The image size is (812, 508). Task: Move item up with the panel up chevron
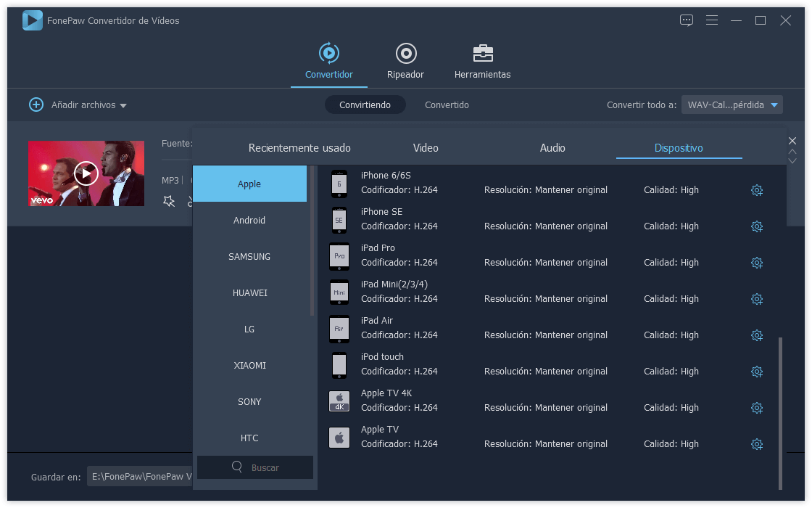(x=792, y=152)
